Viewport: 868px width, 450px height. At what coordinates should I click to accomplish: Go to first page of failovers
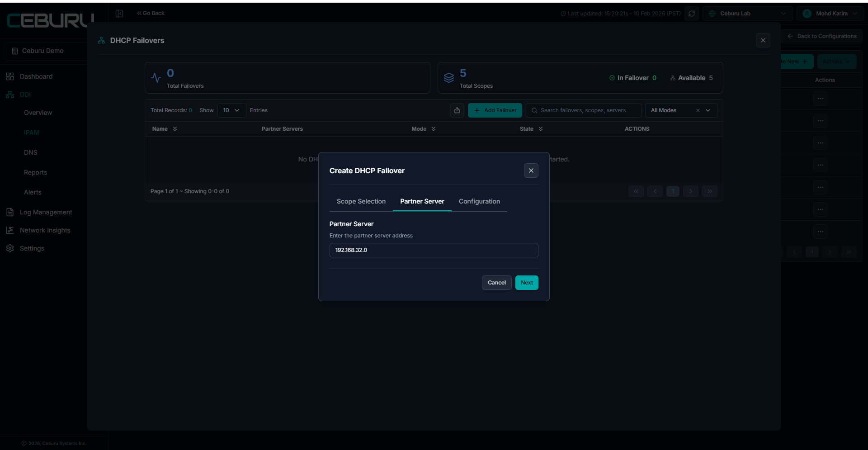point(636,191)
